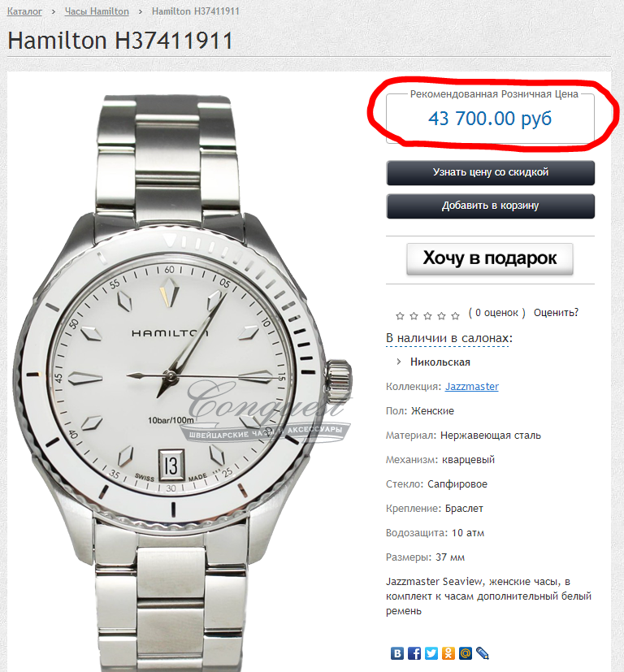Open the Каталог breadcrumb link

click(24, 11)
